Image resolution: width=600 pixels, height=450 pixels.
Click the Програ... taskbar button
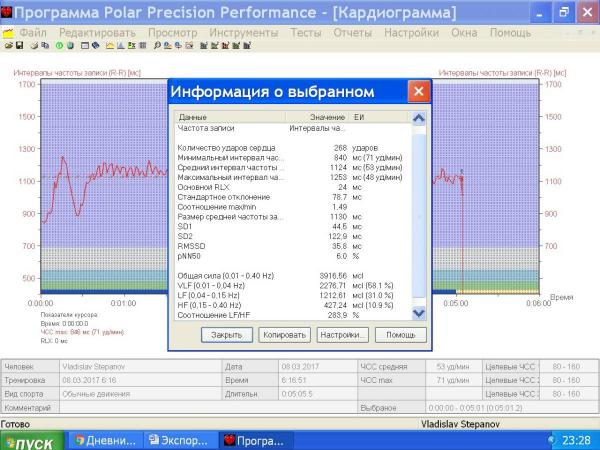click(256, 441)
